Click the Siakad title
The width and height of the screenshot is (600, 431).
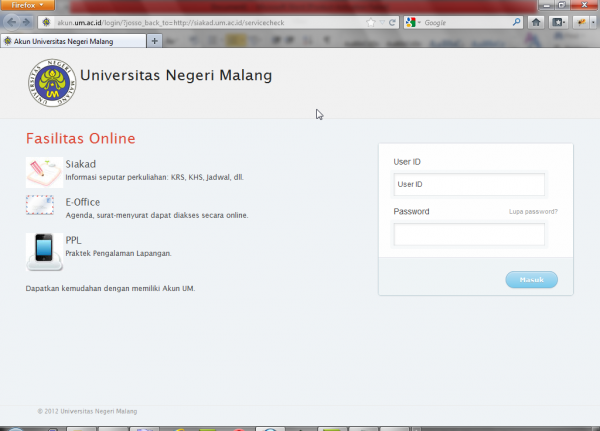coord(80,164)
